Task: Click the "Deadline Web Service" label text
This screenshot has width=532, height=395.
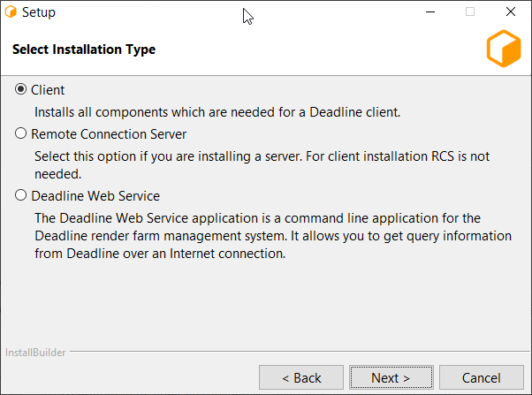Action: 95,196
